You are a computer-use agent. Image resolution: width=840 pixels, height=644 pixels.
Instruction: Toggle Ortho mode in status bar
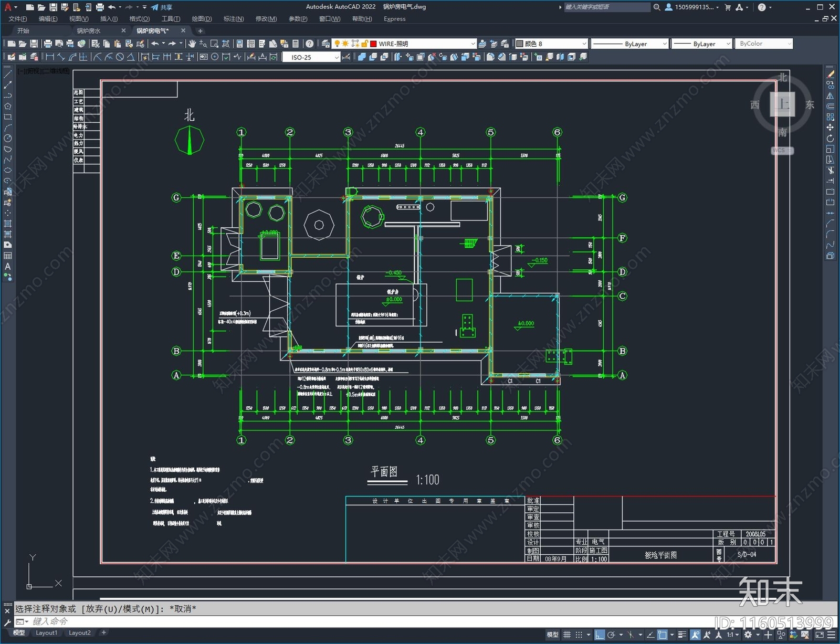tap(600, 635)
